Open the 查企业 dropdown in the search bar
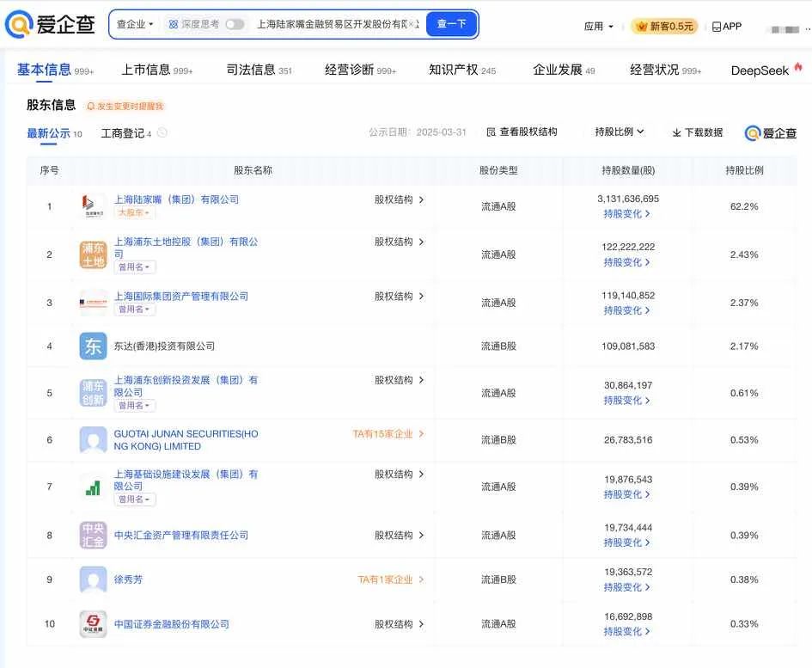This screenshot has width=812, height=668. pyautogui.click(x=135, y=24)
